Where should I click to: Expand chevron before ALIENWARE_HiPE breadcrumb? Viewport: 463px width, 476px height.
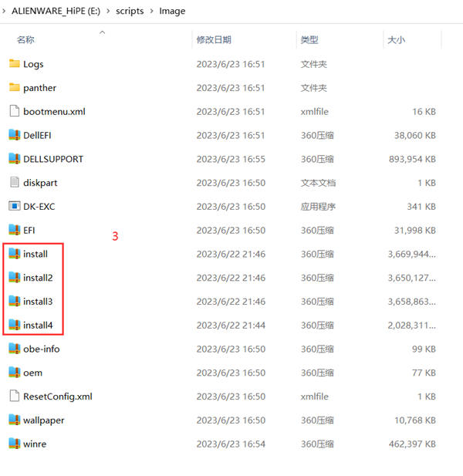pyautogui.click(x=4, y=12)
